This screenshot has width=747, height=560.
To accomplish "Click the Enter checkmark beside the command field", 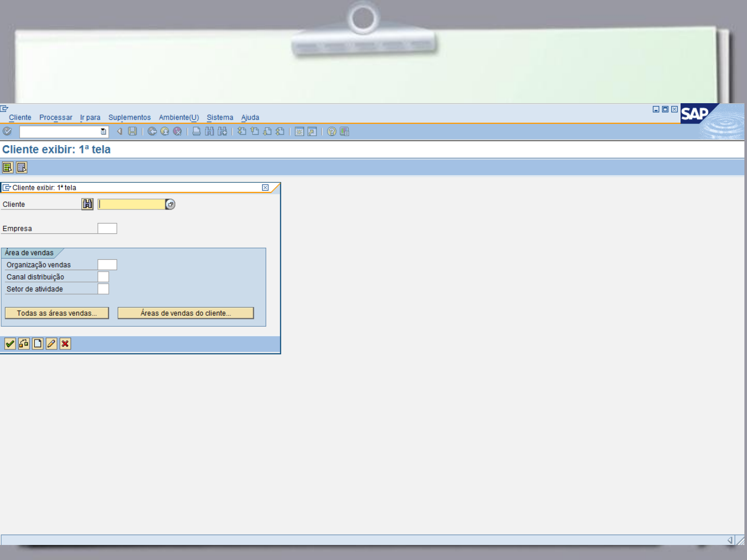I will tap(7, 131).
